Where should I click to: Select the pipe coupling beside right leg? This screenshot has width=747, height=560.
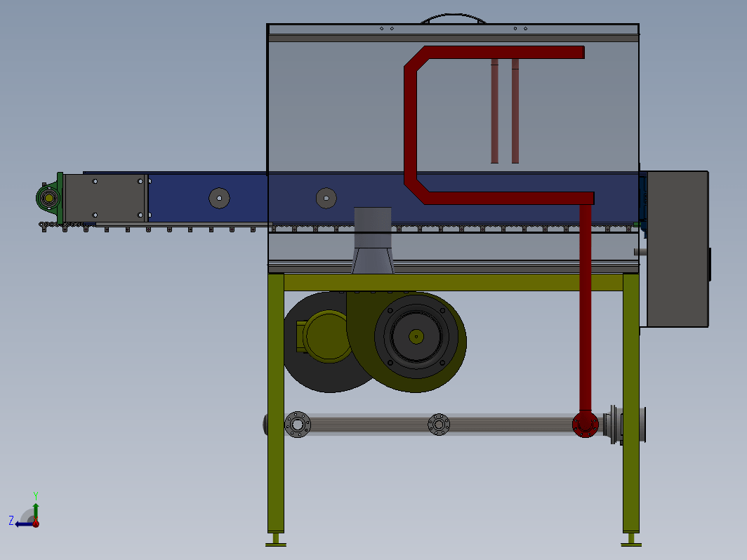624,425
